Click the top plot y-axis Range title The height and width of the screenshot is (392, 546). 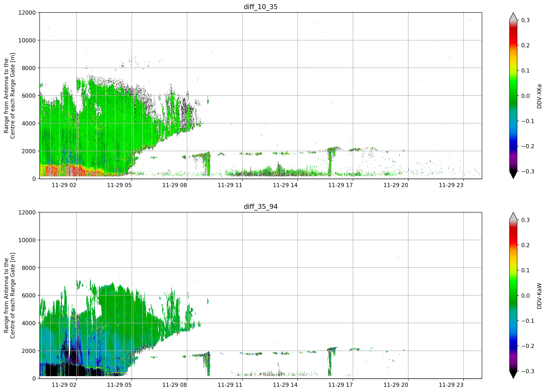point(9,96)
